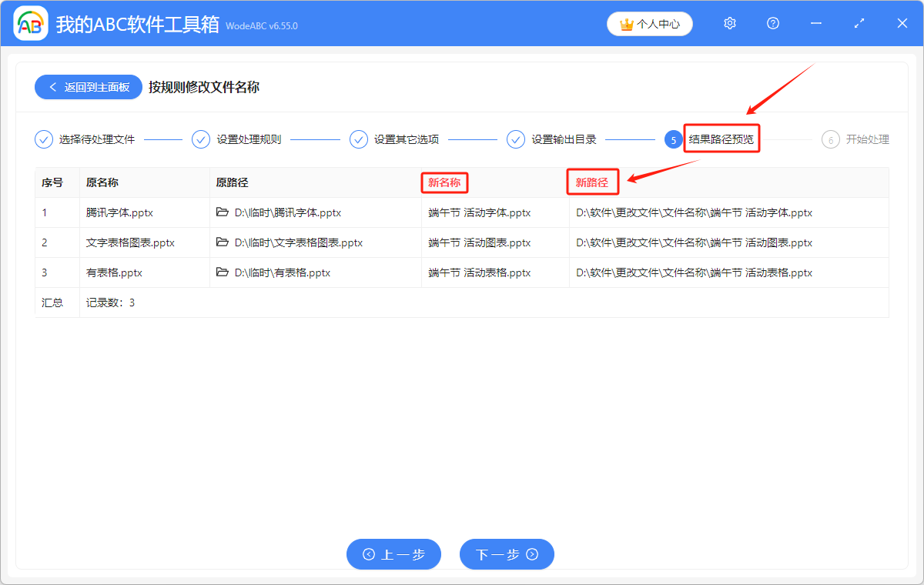Select the 设置处理规则 step
The image size is (924, 585).
tap(249, 139)
